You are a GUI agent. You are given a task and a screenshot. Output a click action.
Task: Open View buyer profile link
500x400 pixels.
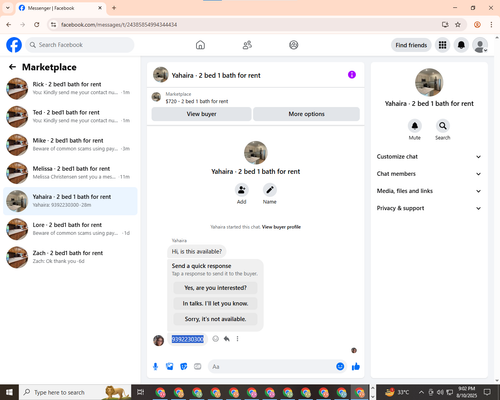pos(281,227)
